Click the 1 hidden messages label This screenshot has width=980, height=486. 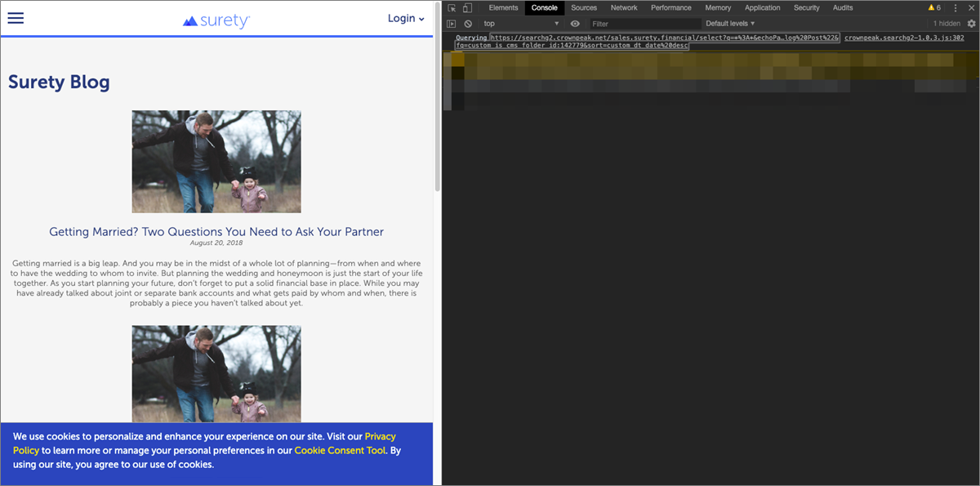pos(947,24)
